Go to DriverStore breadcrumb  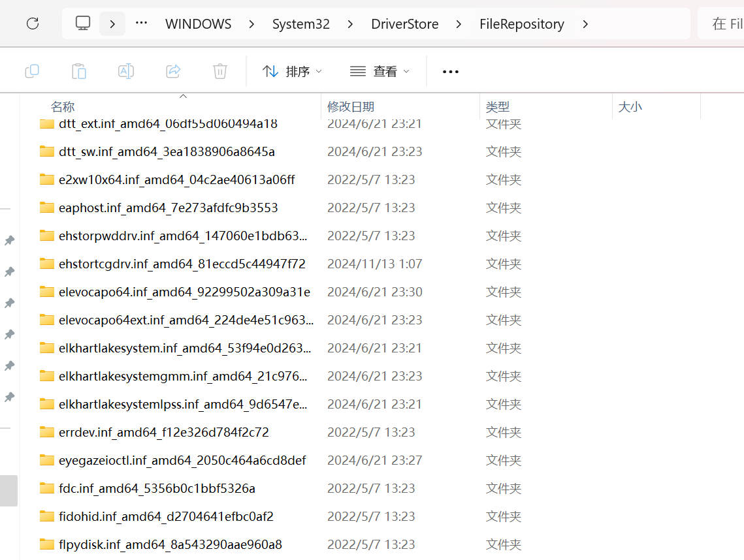pos(405,23)
